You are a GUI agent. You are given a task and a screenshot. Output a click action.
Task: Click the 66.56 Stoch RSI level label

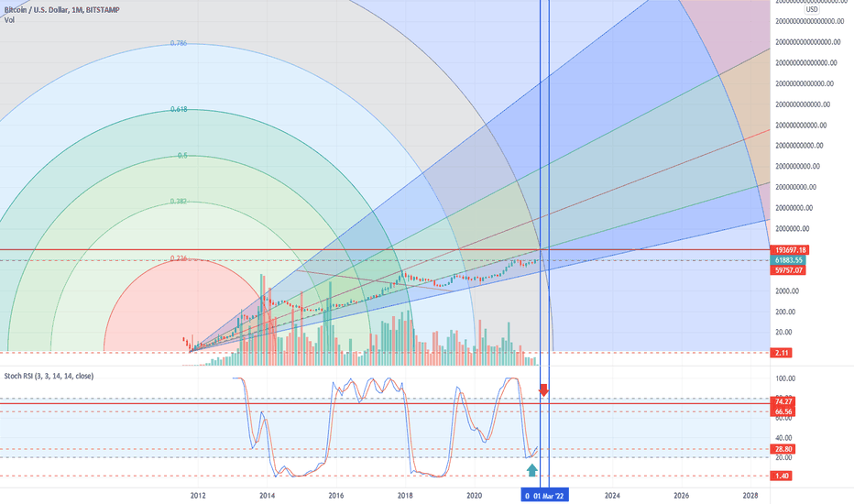click(783, 412)
